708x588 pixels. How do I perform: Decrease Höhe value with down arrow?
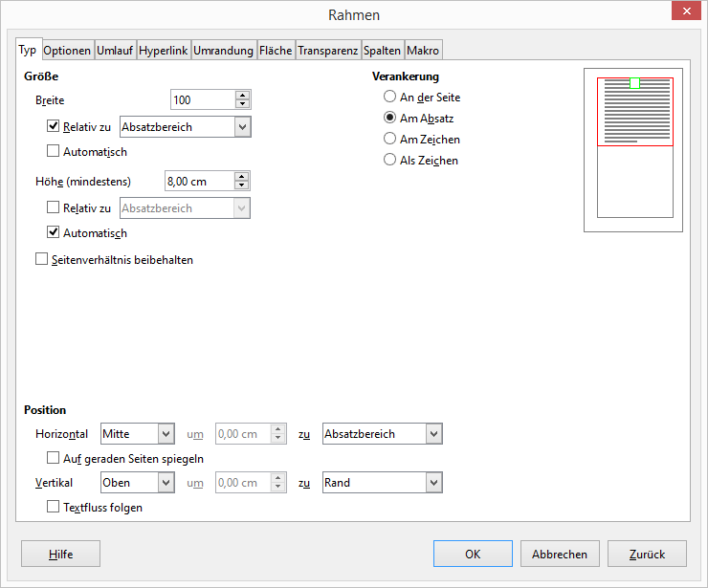pos(241,185)
